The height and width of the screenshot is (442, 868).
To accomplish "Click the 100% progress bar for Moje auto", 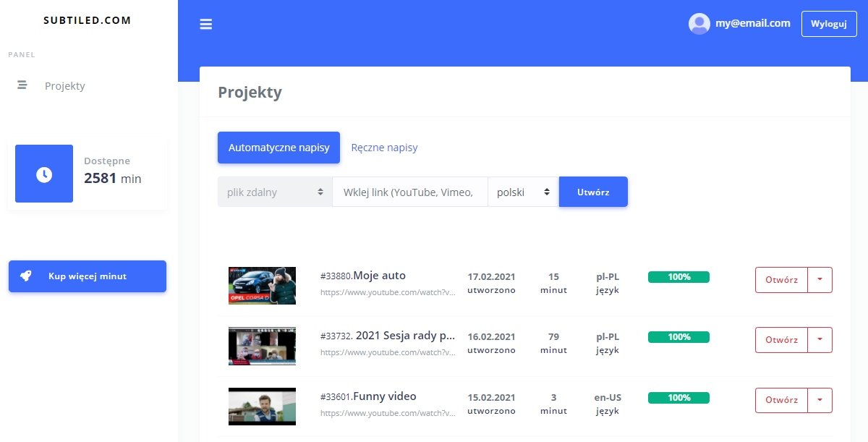I will click(x=678, y=277).
